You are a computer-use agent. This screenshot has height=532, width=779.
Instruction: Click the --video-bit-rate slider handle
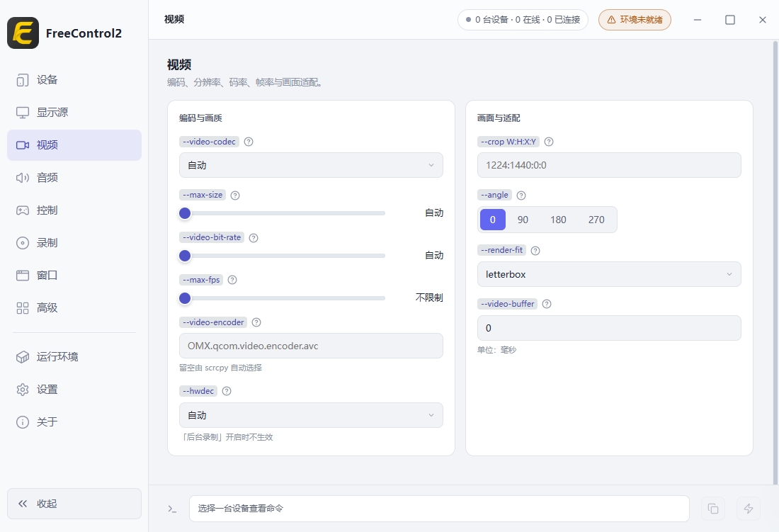click(185, 256)
